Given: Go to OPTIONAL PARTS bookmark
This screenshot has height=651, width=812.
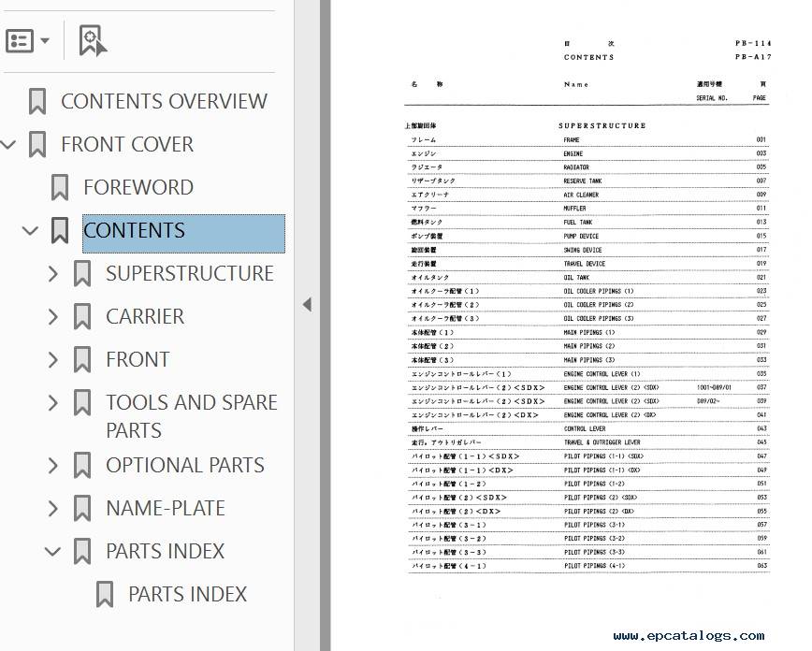Looking at the screenshot, I should pos(185,465).
